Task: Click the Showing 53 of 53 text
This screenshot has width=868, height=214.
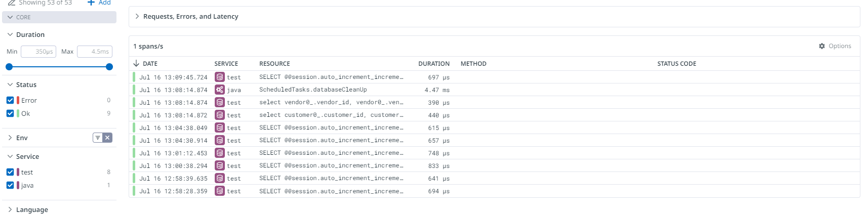Action: click(x=45, y=3)
